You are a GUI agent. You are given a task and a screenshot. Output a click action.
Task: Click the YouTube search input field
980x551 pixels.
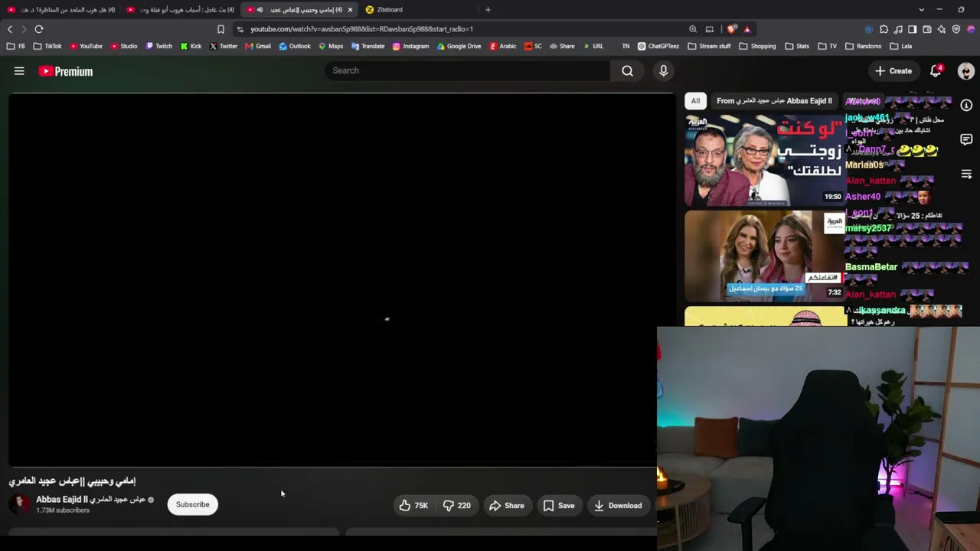pyautogui.click(x=467, y=70)
